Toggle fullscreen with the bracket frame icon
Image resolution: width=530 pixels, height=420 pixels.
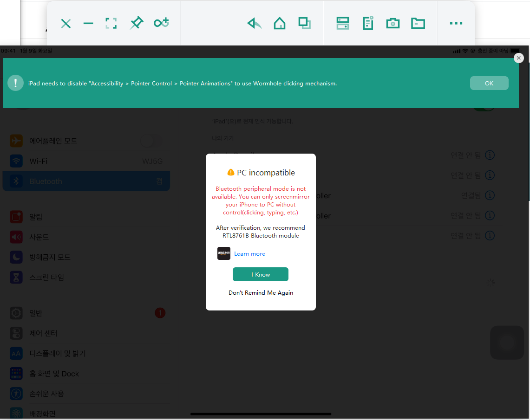click(111, 23)
